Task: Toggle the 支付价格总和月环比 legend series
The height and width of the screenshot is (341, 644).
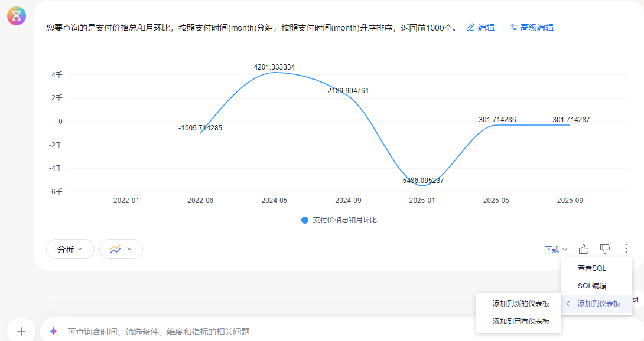Action: point(339,220)
